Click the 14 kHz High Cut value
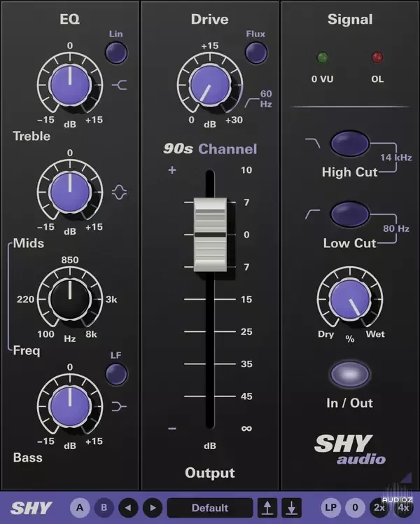 tap(395, 157)
